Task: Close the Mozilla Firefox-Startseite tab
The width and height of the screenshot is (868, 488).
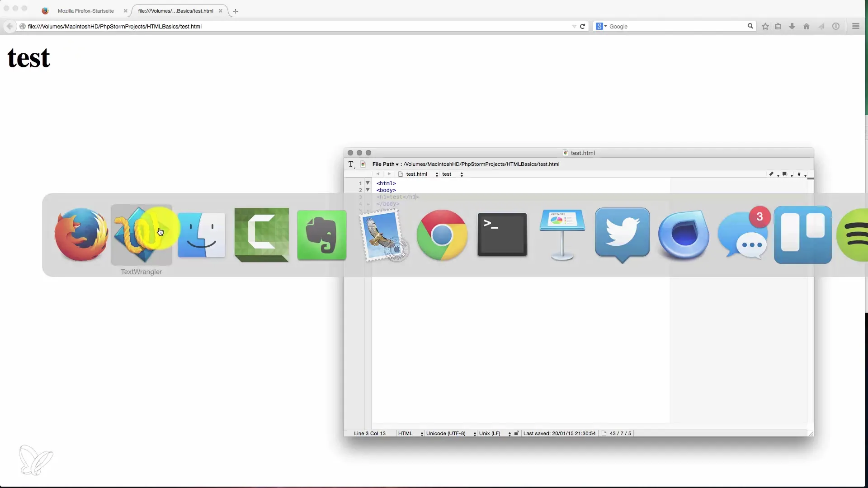Action: 126,11
